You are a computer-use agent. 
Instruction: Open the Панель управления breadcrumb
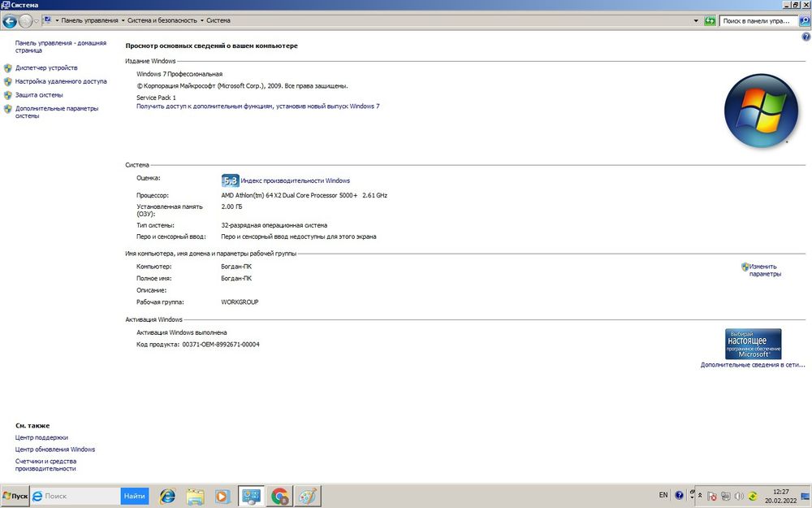click(89, 21)
